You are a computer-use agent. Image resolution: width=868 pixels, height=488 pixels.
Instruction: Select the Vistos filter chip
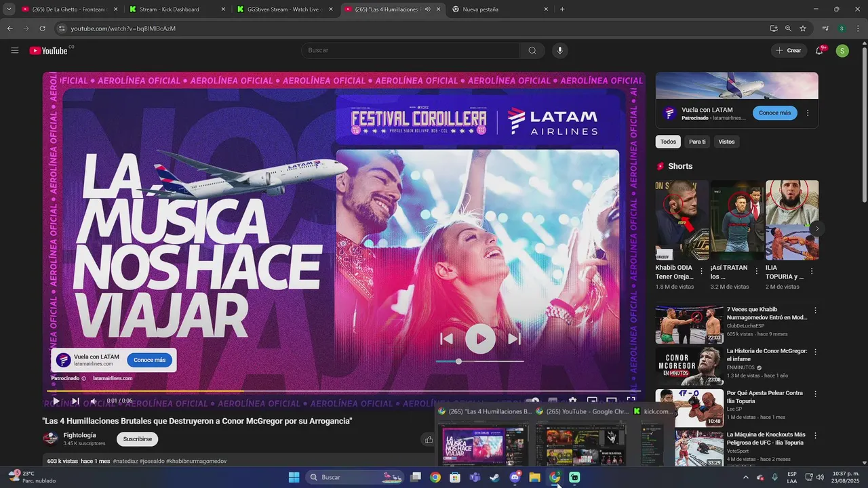(x=726, y=142)
